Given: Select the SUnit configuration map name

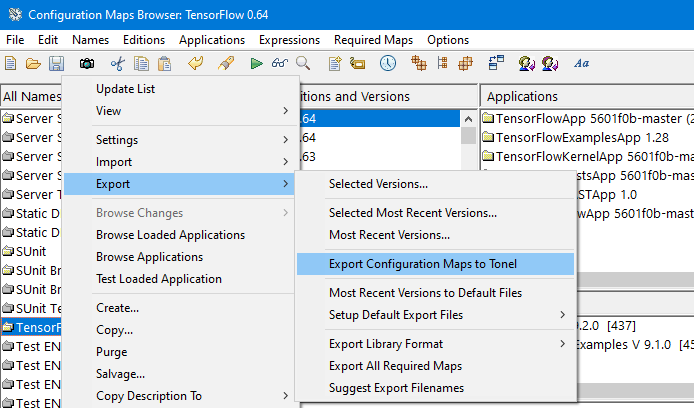Looking at the screenshot, I should click(x=31, y=251).
